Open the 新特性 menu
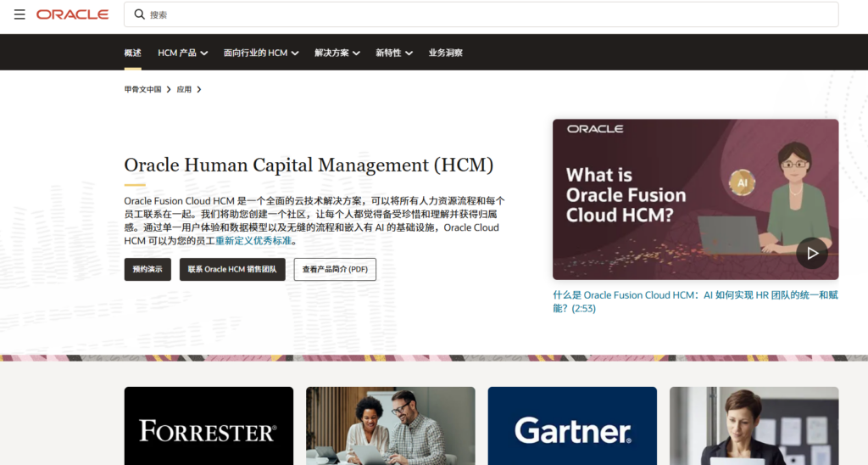The image size is (868, 465). point(394,53)
